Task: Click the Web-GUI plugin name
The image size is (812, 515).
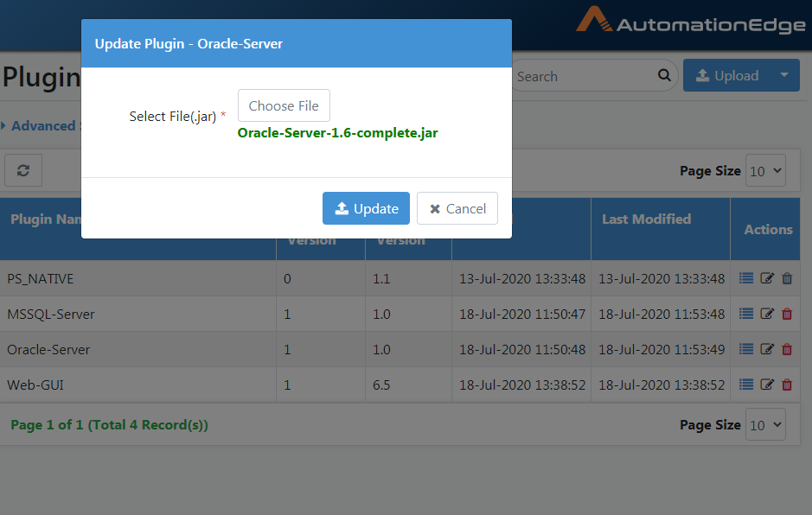Action: [x=35, y=385]
